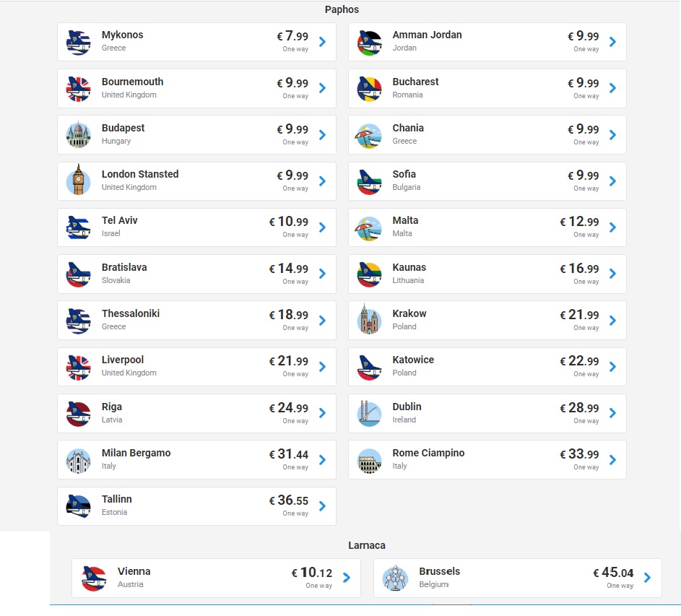The image size is (681, 616).
Task: Click the Chania beach umbrella icon
Action: 369,135
